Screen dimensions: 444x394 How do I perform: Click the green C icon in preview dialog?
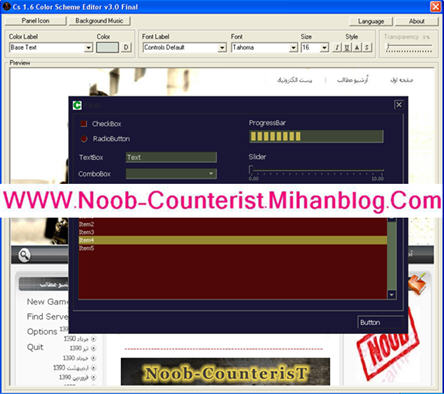pos(77,105)
